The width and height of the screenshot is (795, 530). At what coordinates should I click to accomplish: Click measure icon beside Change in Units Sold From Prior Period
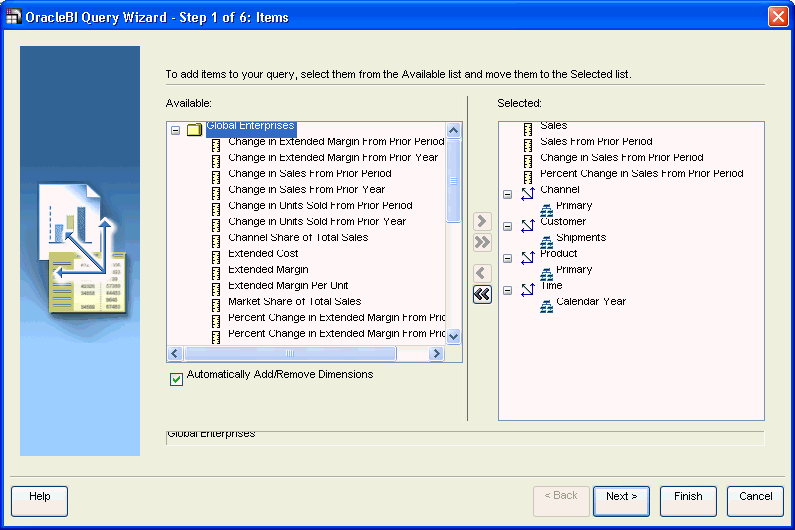click(x=216, y=210)
